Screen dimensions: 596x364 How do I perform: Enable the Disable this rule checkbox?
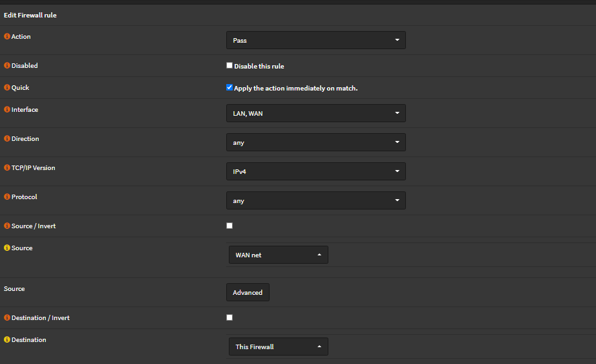tap(229, 65)
